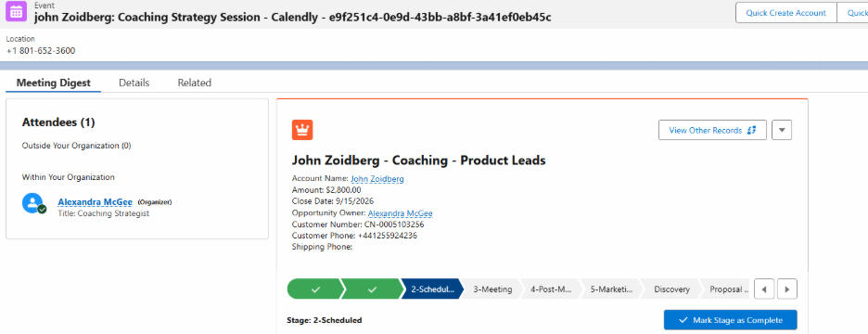The height and width of the screenshot is (334, 868).
Task: Open the dropdown arrow beside View Other Records
Action: tap(782, 130)
